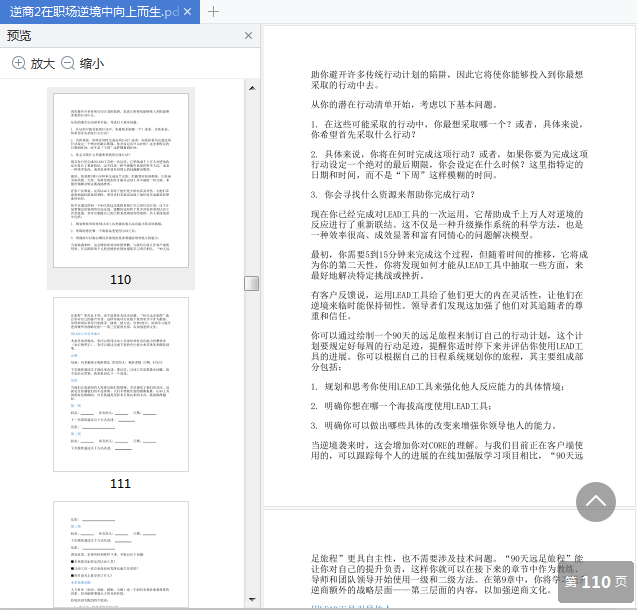Click the thumbnail panel scrollbar handle
637x610 pixels.
[251, 283]
